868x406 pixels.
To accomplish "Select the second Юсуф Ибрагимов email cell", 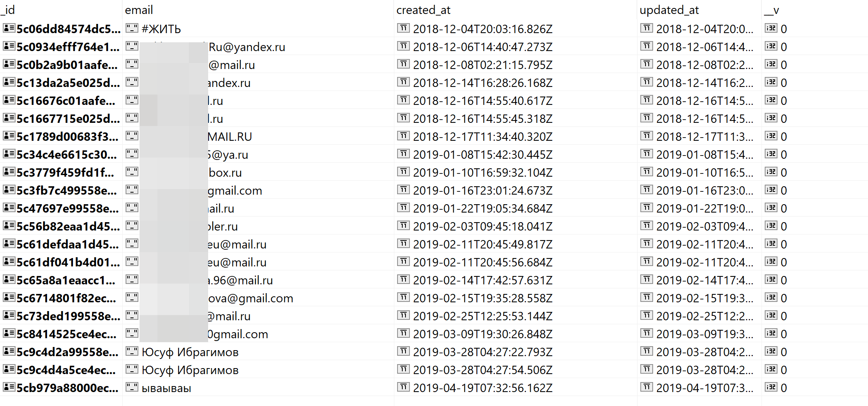I will tap(191, 369).
